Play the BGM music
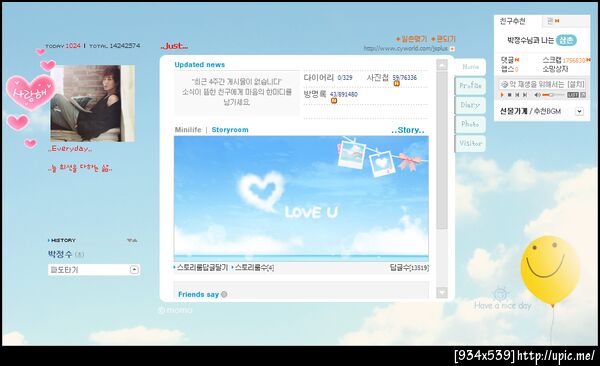Viewport: 600px width, 366px height. point(502,95)
